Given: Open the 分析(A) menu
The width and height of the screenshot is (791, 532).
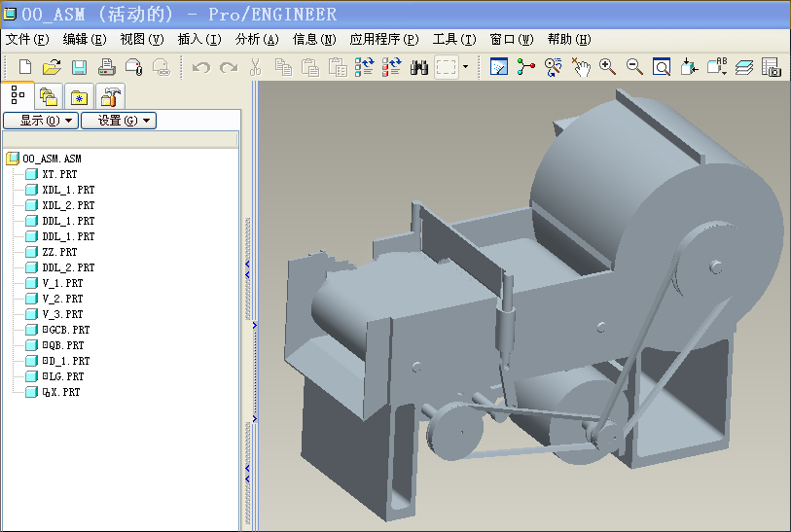Looking at the screenshot, I should 257,40.
